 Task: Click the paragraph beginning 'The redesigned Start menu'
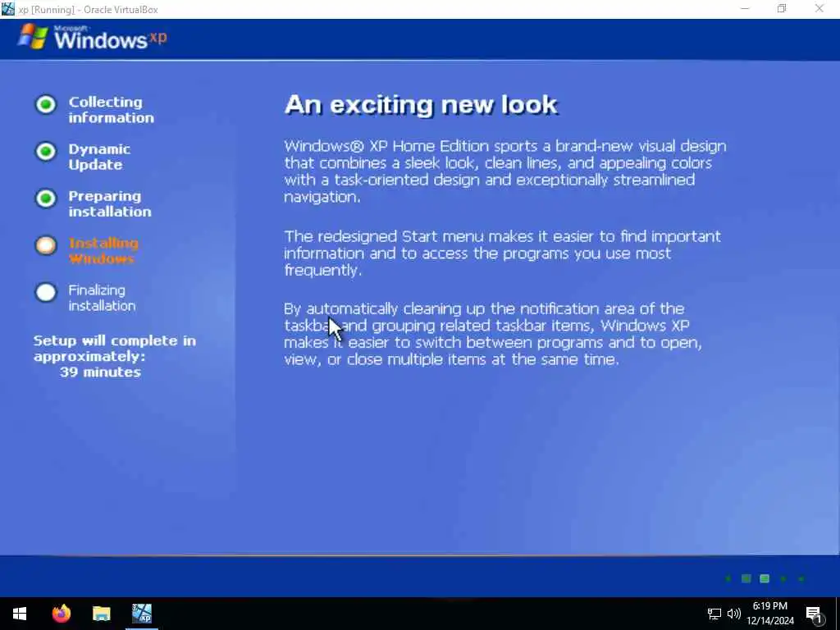(503, 253)
